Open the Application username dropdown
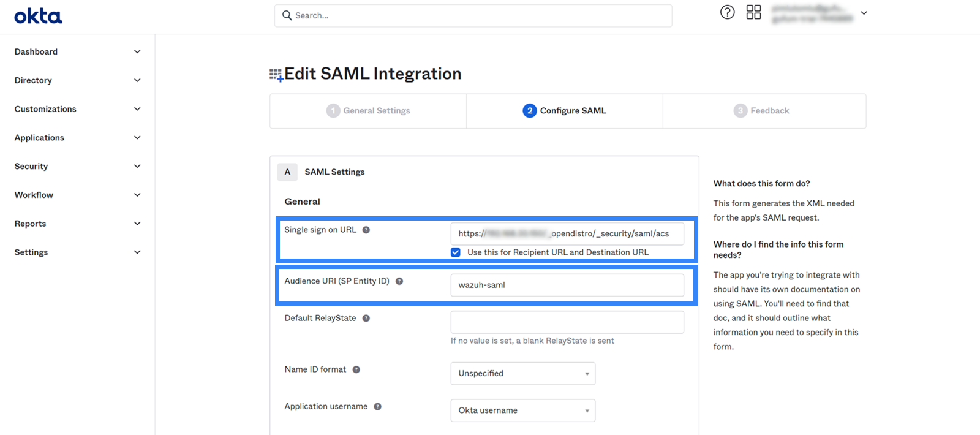Screen dimensions: 980x435 pos(523,410)
